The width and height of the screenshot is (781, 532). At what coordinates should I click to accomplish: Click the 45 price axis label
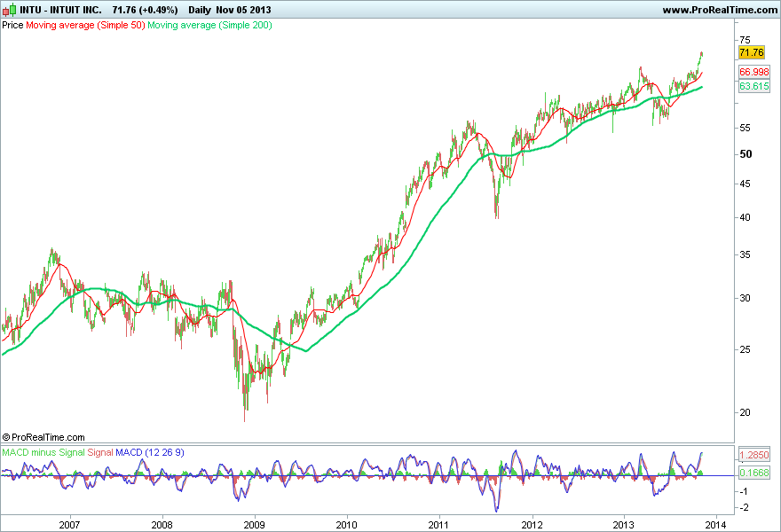[745, 184]
